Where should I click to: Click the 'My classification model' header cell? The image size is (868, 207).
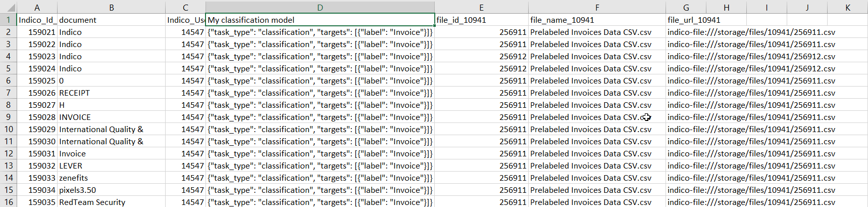point(320,20)
